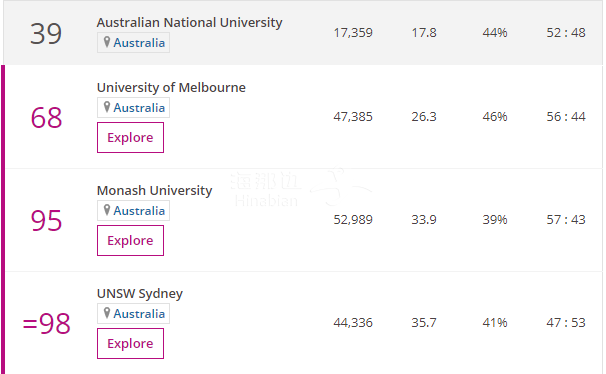Open the University of Melbourne name link
This screenshot has width=606, height=374.
click(x=171, y=87)
